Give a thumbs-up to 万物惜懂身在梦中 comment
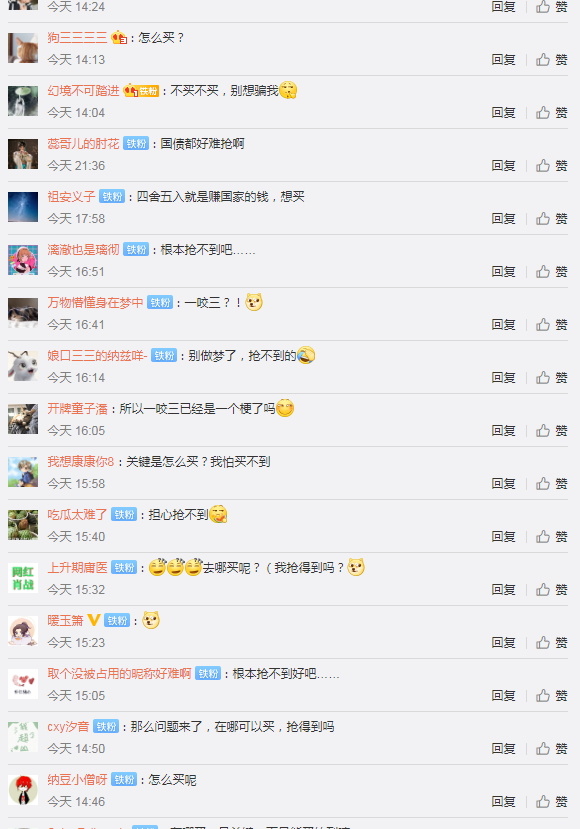This screenshot has width=580, height=829. point(551,325)
